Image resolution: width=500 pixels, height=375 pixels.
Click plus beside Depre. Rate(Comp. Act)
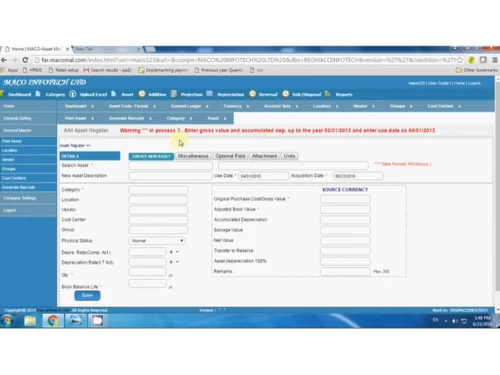tap(171, 252)
